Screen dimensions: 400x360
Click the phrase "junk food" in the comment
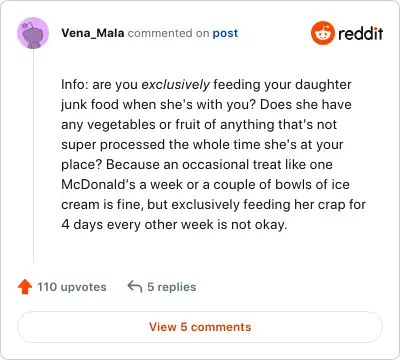pyautogui.click(x=90, y=105)
